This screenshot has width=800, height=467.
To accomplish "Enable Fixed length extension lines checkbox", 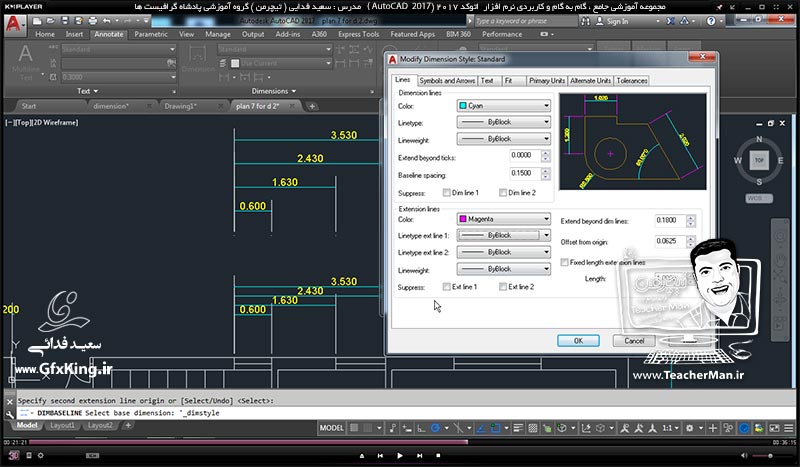I will coord(564,262).
